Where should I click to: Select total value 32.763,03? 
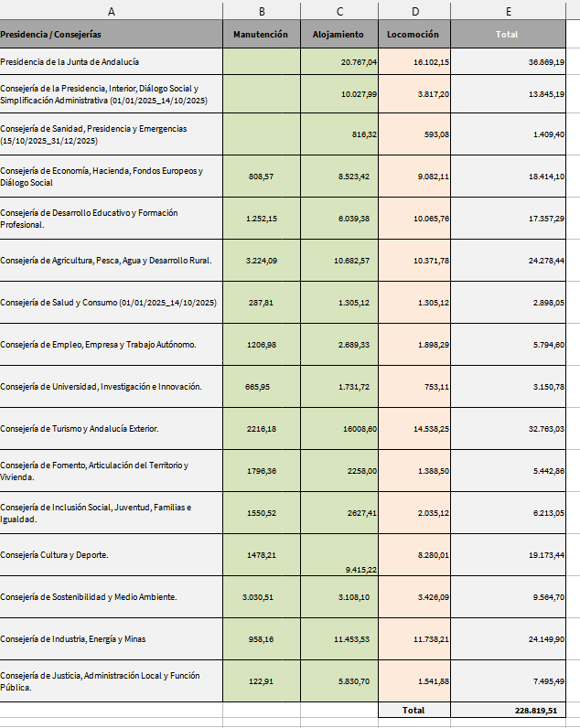pos(509,429)
